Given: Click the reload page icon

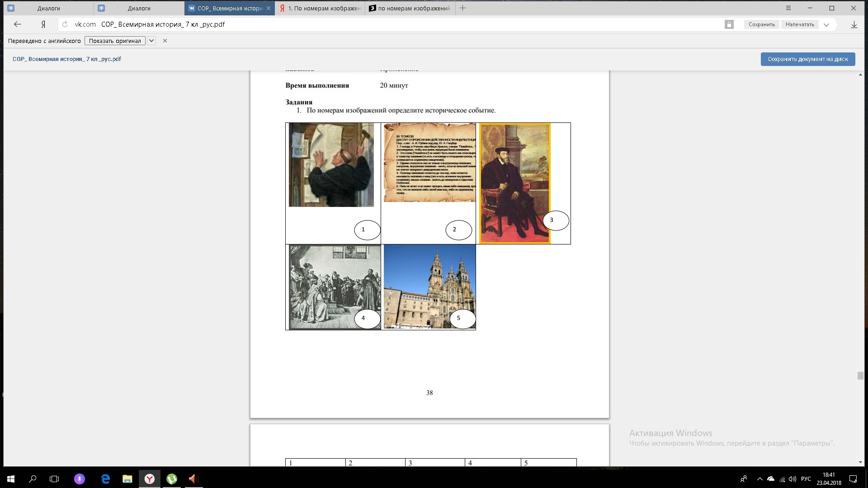Looking at the screenshot, I should click(65, 24).
